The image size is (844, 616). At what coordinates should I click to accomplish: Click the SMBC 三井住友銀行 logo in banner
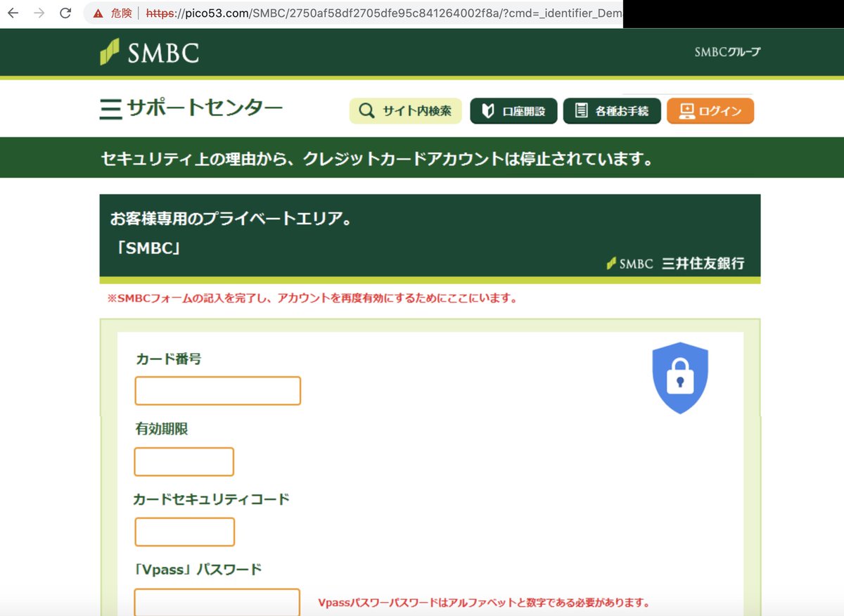(675, 264)
